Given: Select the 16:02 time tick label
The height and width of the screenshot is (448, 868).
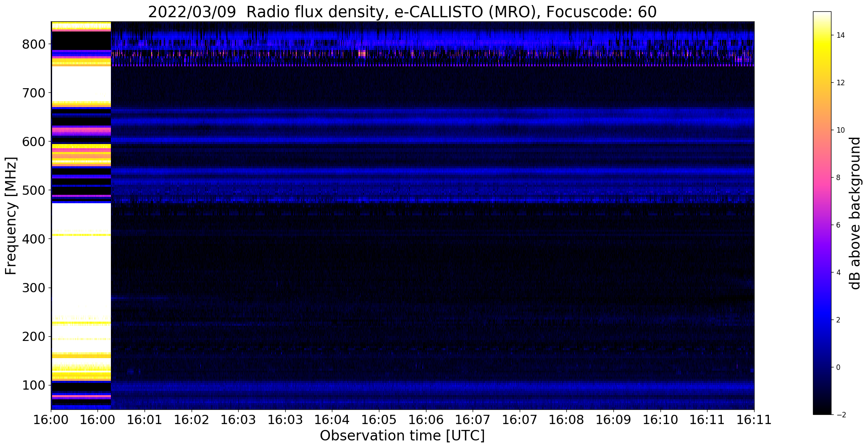Looking at the screenshot, I should 192,420.
